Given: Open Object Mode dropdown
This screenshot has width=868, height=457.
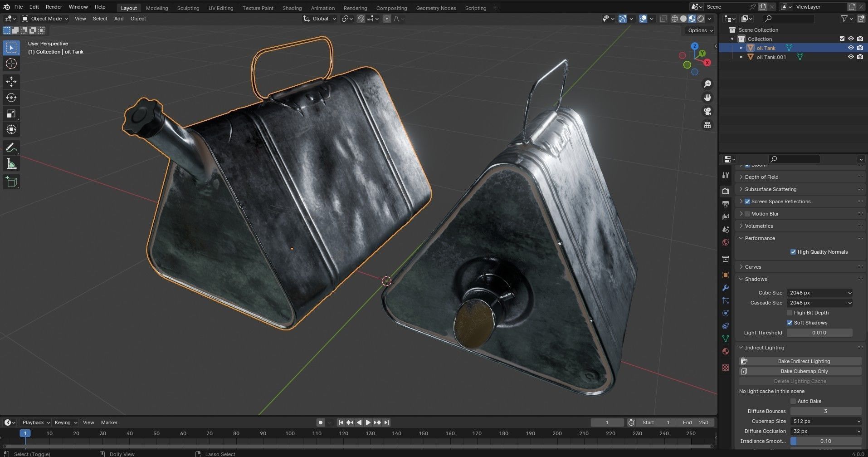Looking at the screenshot, I should tap(45, 19).
